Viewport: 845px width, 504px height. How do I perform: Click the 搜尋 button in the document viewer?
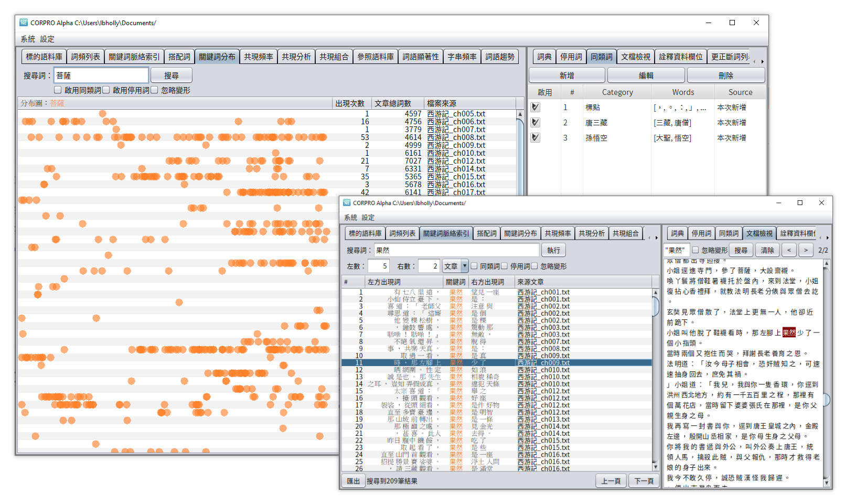[741, 250]
